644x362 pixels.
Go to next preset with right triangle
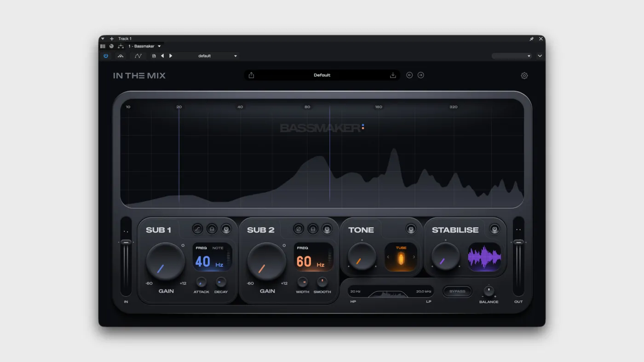[171, 56]
